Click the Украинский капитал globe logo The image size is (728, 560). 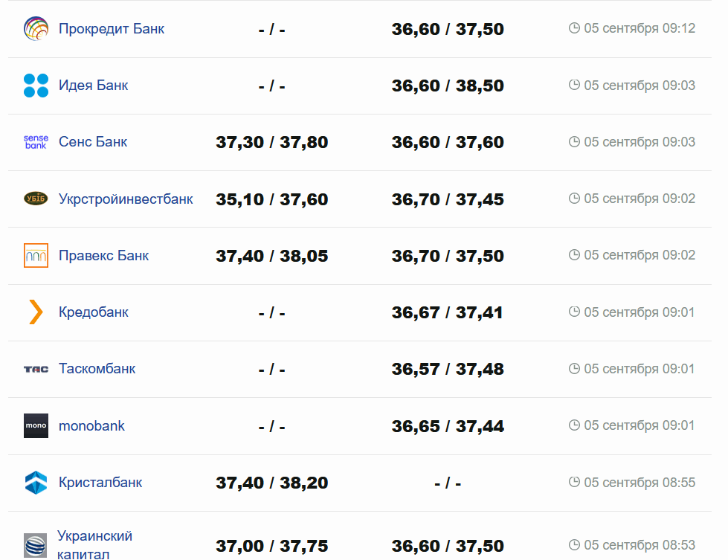tap(36, 545)
